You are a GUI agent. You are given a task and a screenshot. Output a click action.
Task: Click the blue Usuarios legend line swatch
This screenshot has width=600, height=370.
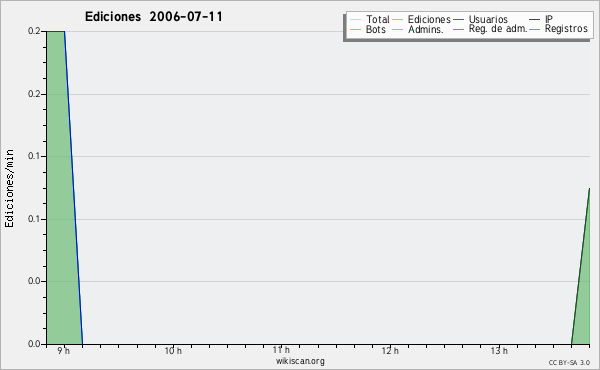pos(458,20)
